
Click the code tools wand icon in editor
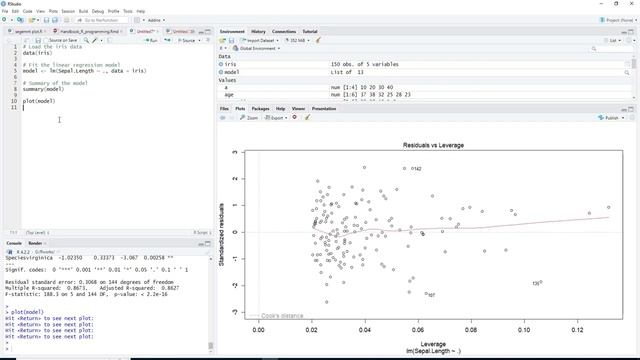[x=95, y=40]
